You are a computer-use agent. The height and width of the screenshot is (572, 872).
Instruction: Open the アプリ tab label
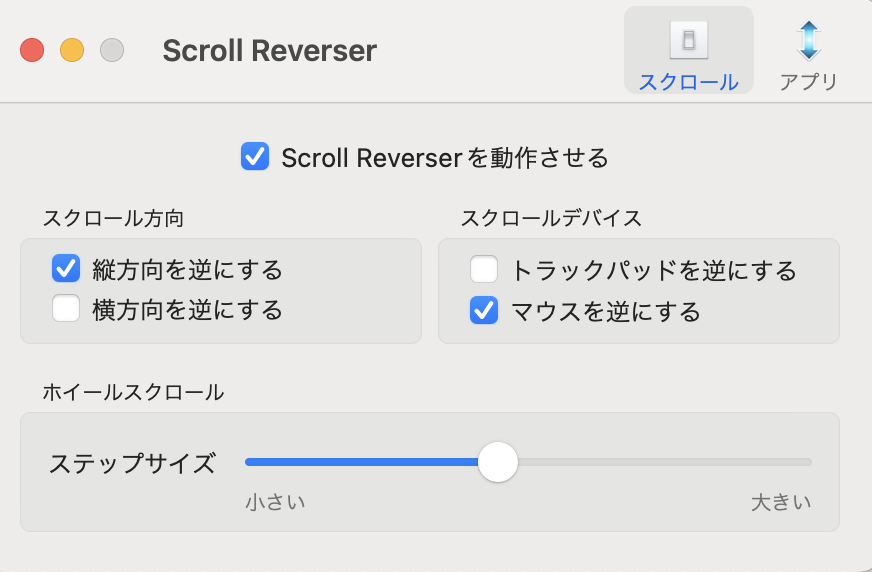[x=808, y=82]
